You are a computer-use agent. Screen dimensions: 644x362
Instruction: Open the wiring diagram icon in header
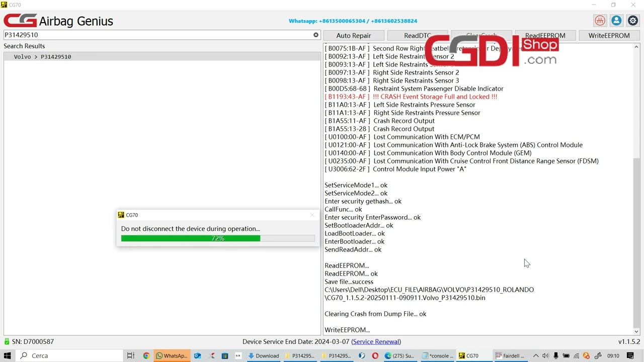pyautogui.click(x=600, y=21)
